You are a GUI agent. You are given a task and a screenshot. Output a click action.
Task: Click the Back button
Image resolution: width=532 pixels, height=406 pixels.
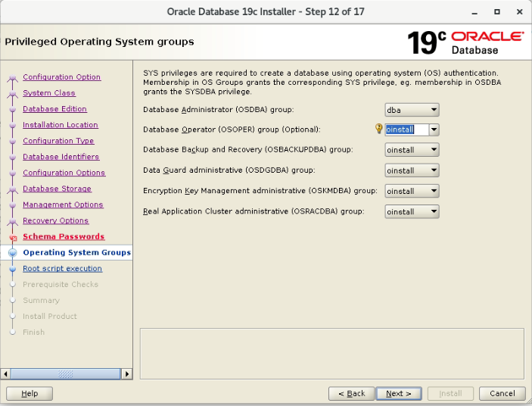click(351, 393)
